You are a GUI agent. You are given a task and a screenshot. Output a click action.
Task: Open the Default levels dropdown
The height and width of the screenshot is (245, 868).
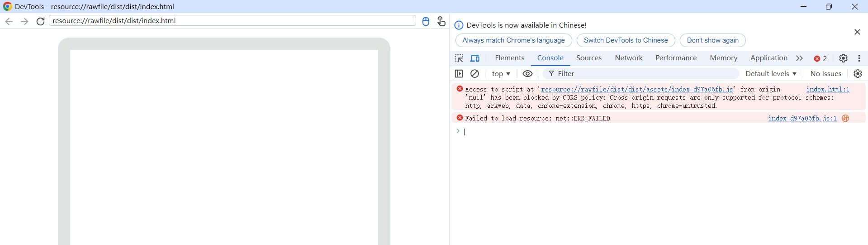[771, 74]
